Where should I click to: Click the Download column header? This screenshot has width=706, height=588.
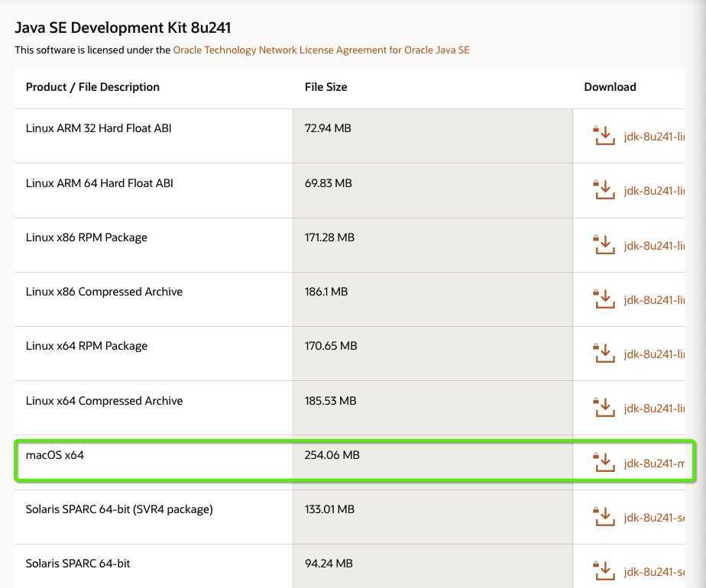[x=610, y=87]
